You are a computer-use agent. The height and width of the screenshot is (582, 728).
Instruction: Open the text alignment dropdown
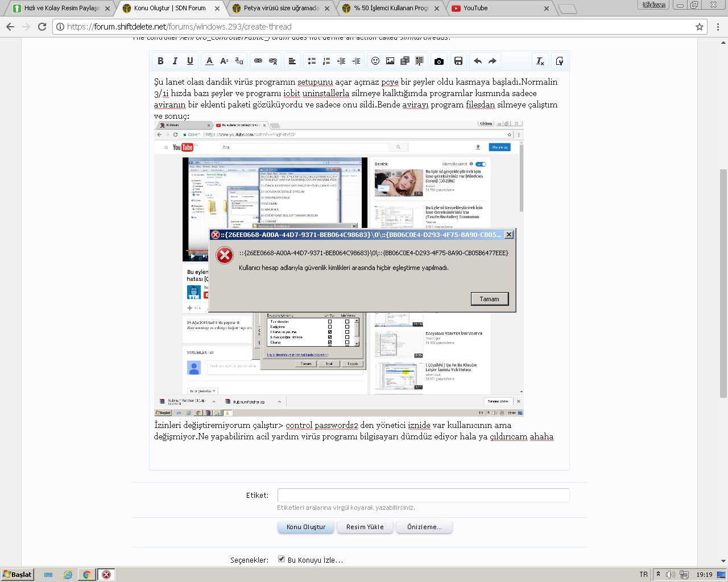click(x=292, y=61)
